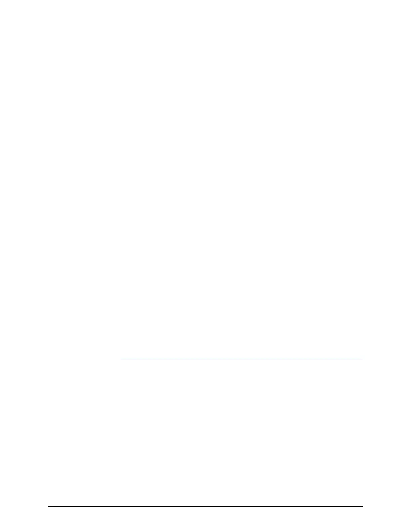Click the right end of the blue-gray divider
The width and height of the screenshot is (411, 532).
click(x=362, y=359)
